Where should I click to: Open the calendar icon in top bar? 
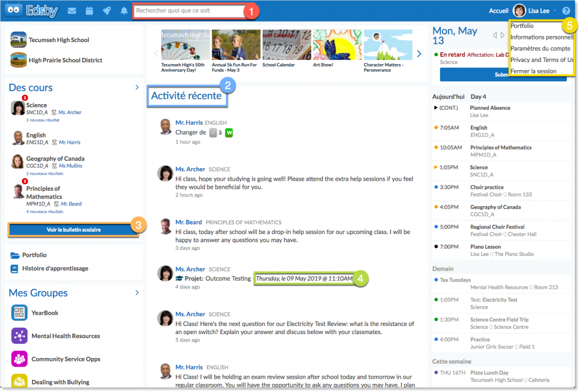pyautogui.click(x=89, y=11)
